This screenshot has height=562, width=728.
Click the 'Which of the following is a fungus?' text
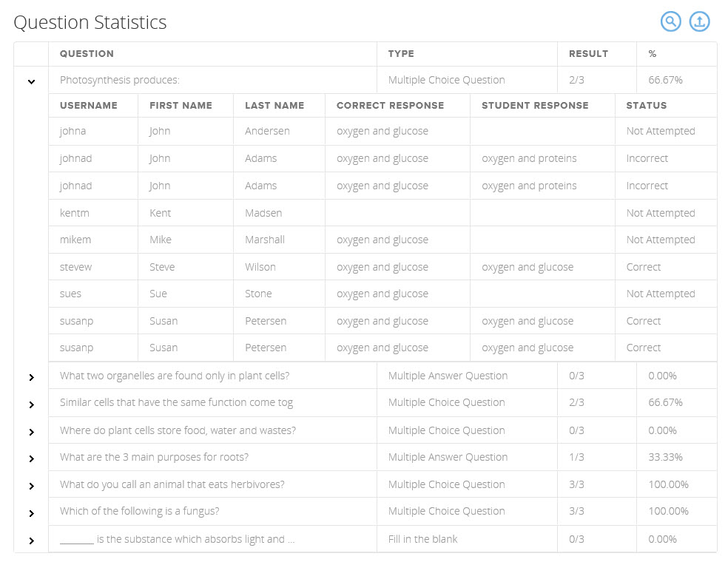(x=140, y=511)
